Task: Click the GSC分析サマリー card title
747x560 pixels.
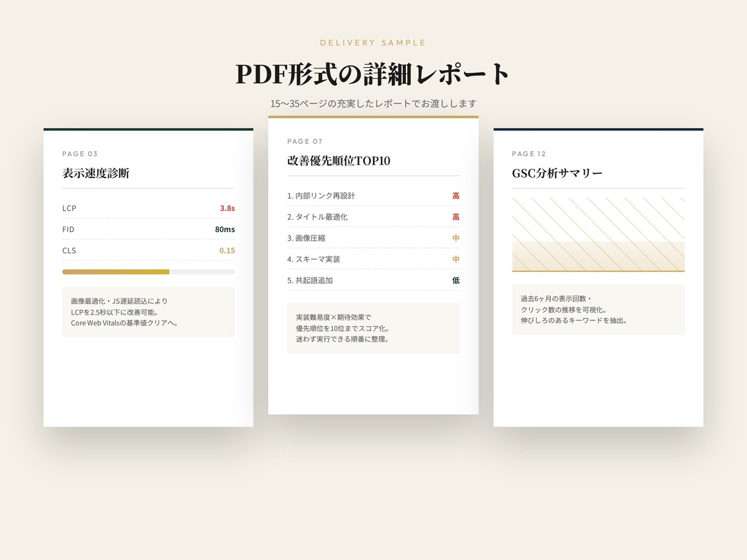Action: click(557, 173)
